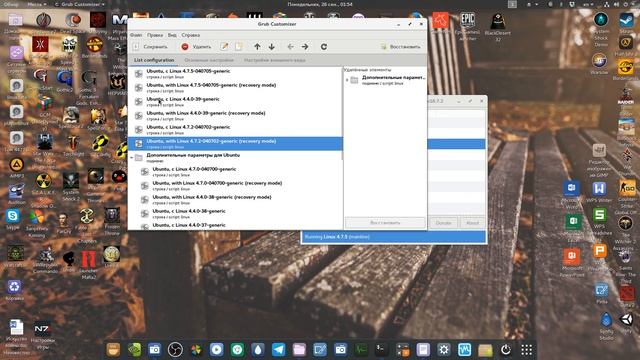Select Ubuntu, с Linux 4.7.0-040700-generic entry
640x360 pixels.
click(x=235, y=171)
